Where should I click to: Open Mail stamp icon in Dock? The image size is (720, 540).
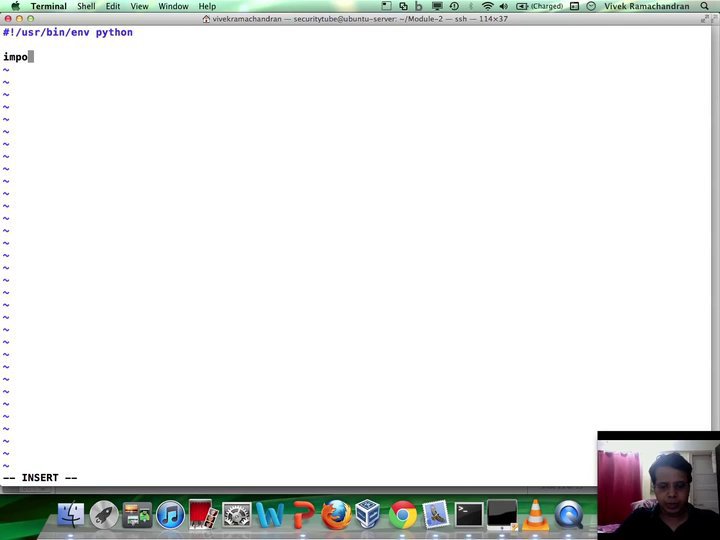(x=435, y=514)
